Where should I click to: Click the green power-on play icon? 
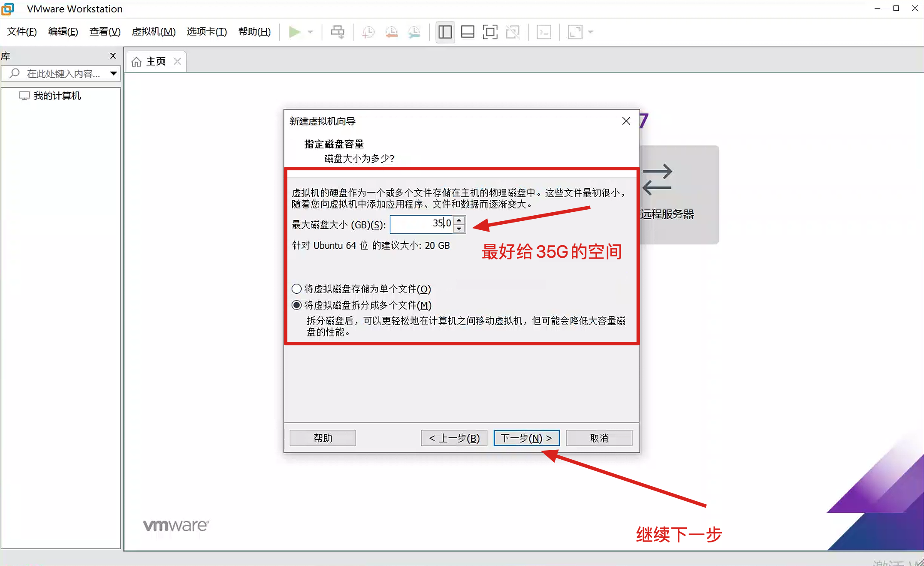pyautogui.click(x=294, y=32)
